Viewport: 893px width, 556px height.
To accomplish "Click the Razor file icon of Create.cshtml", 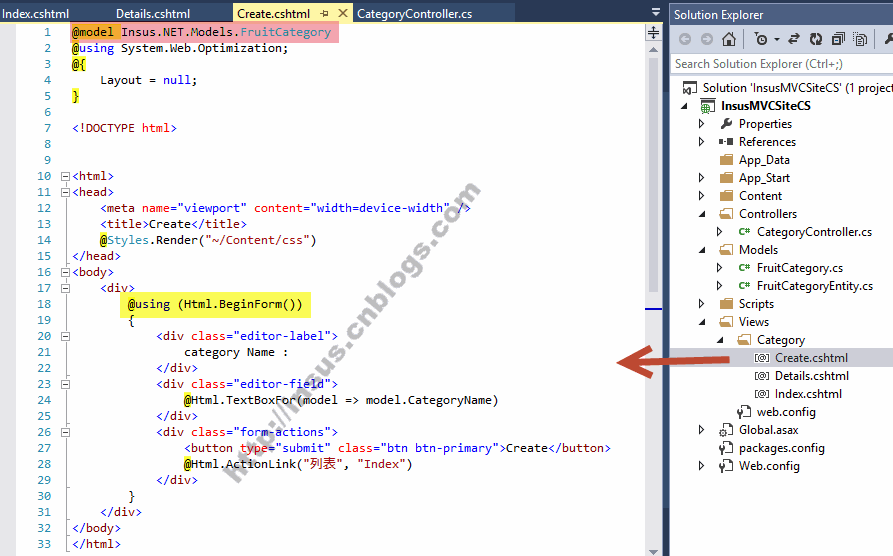I will [762, 358].
